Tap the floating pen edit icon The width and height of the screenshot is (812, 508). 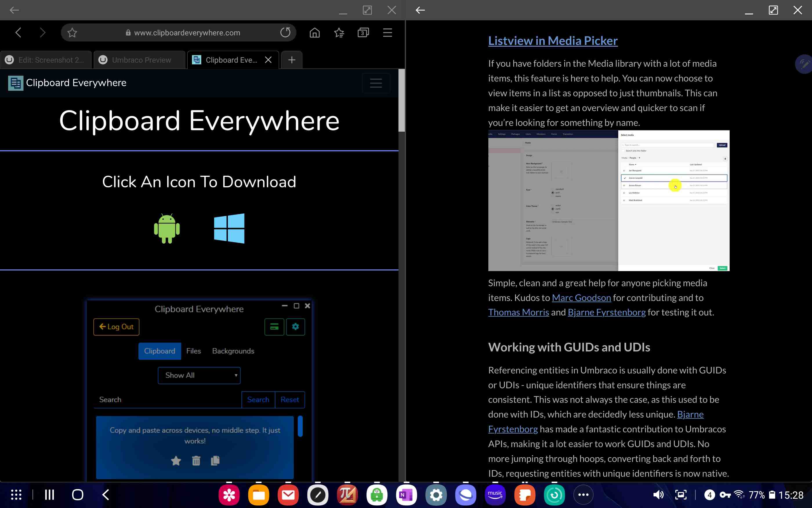[x=804, y=64]
